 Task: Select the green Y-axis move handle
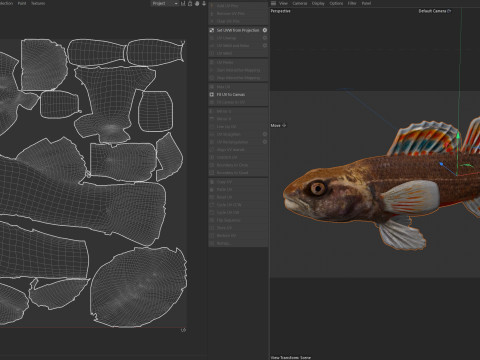click(458, 135)
